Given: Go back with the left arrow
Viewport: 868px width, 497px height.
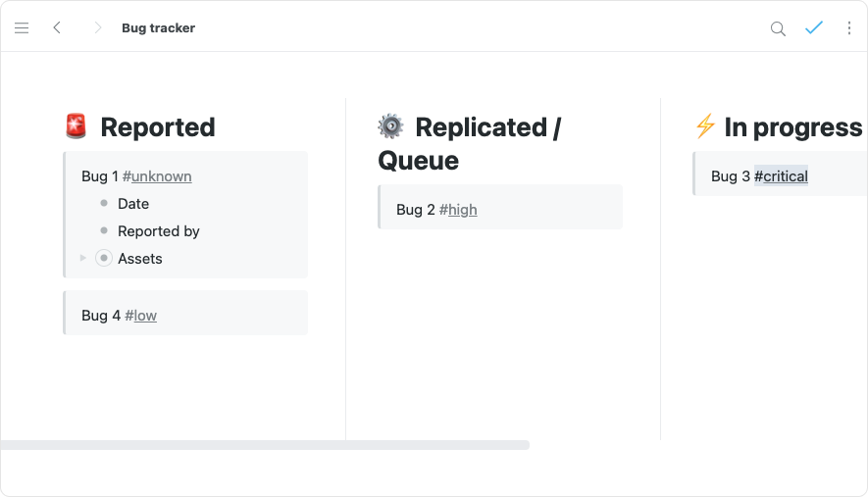Looking at the screenshot, I should pos(57,28).
